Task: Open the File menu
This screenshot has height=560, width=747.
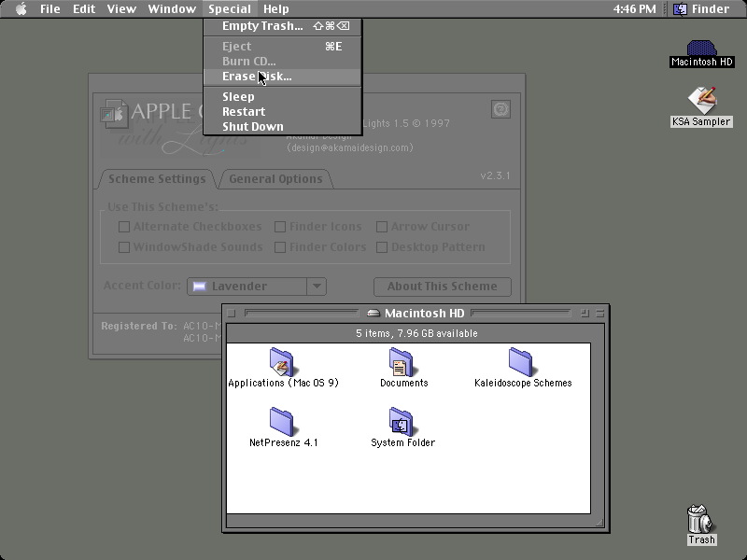Action: 50,8
